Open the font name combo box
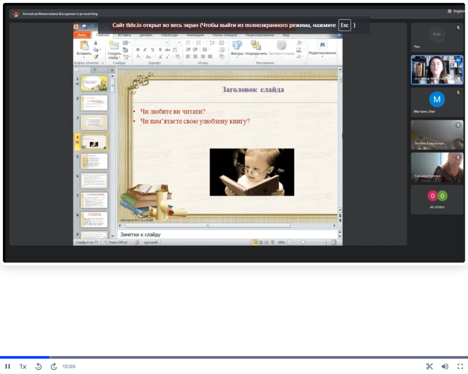 152,43
